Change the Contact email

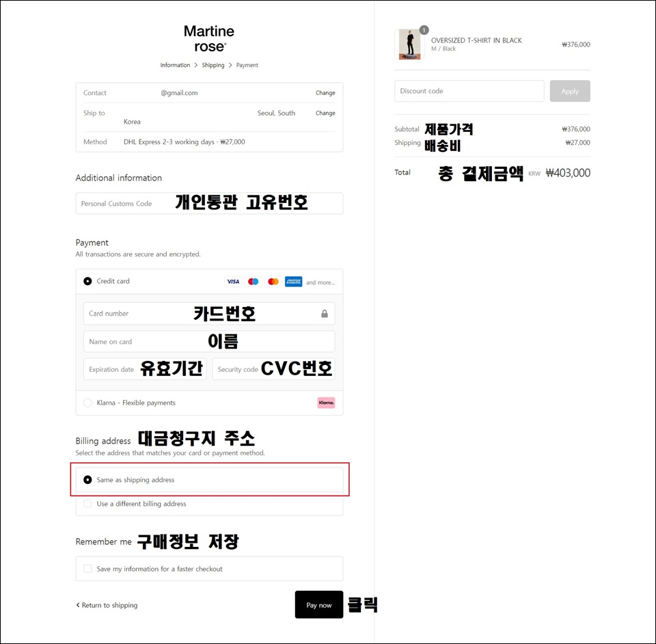(x=325, y=93)
